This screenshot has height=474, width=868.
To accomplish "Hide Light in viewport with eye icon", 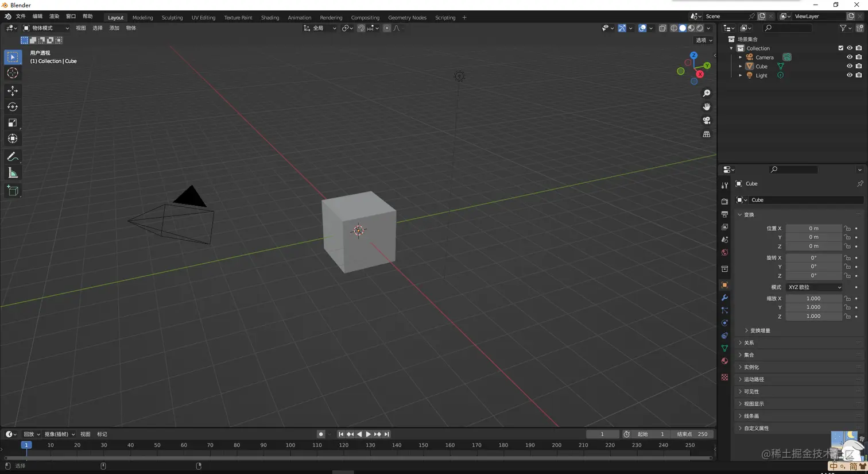I will click(x=850, y=75).
